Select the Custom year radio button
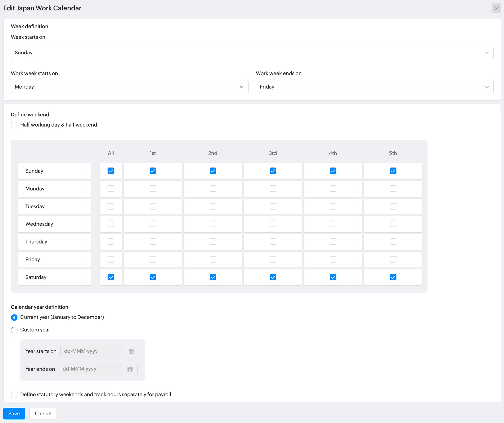Viewport: 504px width, 423px height. click(14, 330)
